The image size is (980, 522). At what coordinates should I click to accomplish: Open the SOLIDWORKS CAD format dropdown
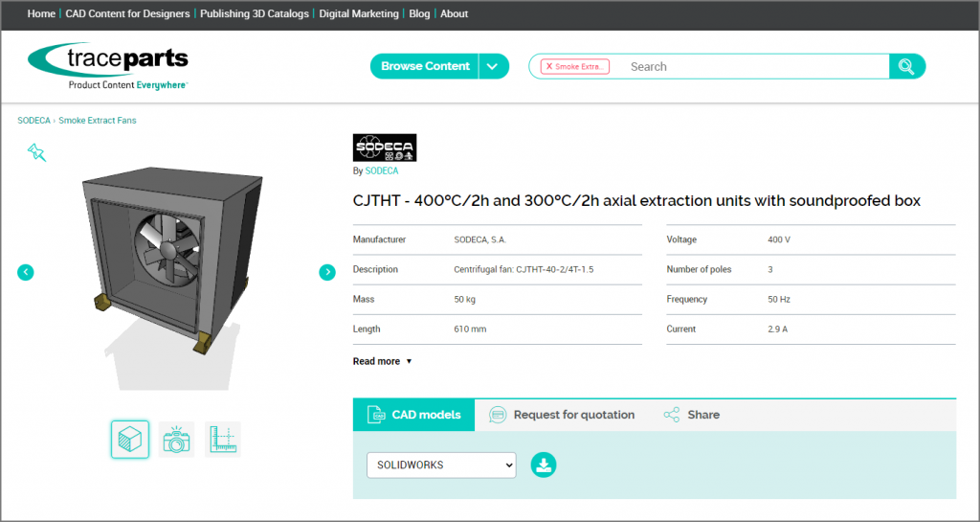pos(441,465)
